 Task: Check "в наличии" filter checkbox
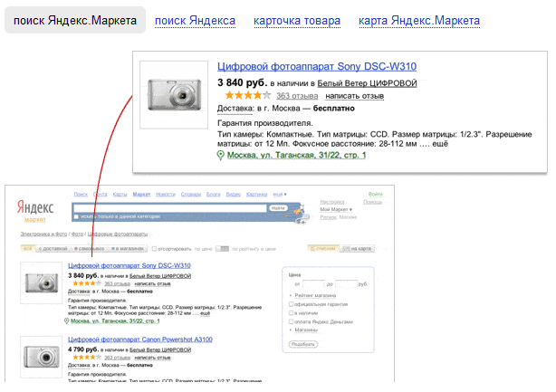pyautogui.click(x=291, y=313)
